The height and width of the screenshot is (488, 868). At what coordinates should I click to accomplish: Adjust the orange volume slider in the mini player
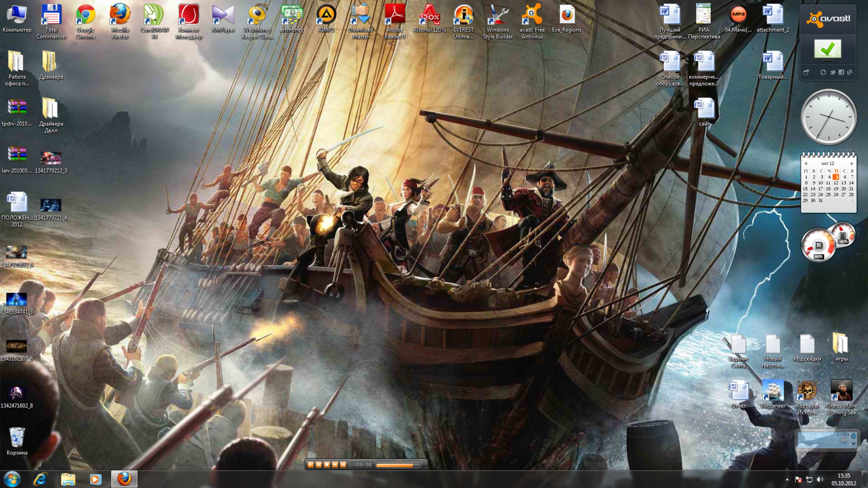pyautogui.click(x=398, y=465)
